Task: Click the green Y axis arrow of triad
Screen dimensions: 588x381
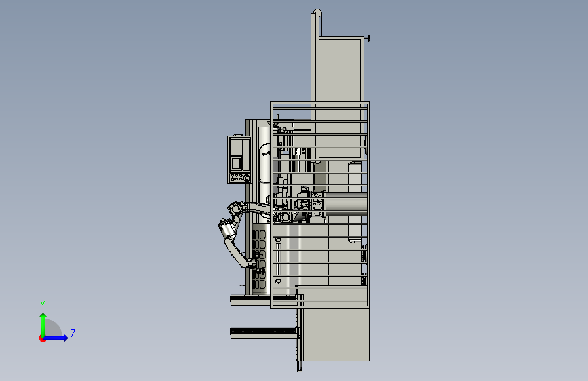Action: coord(43,324)
